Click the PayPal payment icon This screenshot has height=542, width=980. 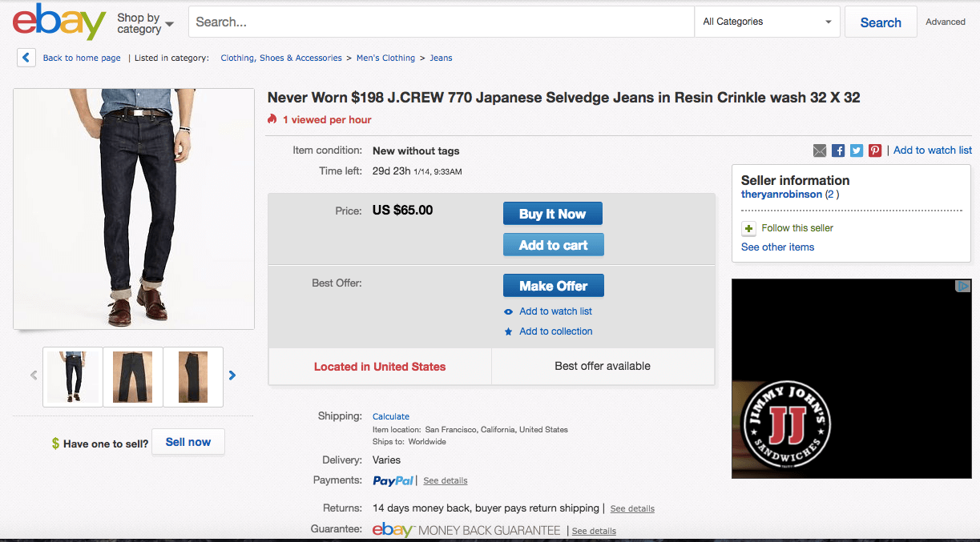(x=393, y=480)
